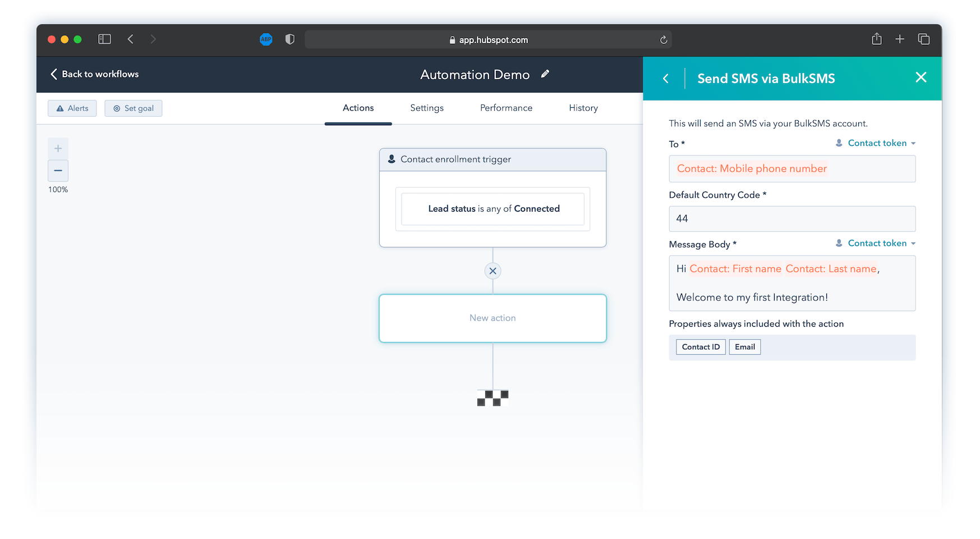Select Contact: Mobile phone number token
The height and width of the screenshot is (539, 980).
point(752,168)
